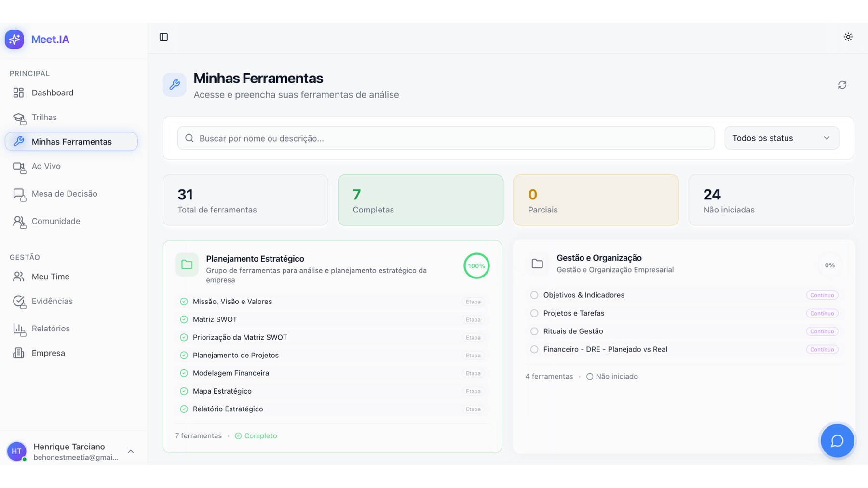Screen dimensions: 868x488
Task: Toggle the circle next to Financeiro - DRE
Action: [x=534, y=349]
